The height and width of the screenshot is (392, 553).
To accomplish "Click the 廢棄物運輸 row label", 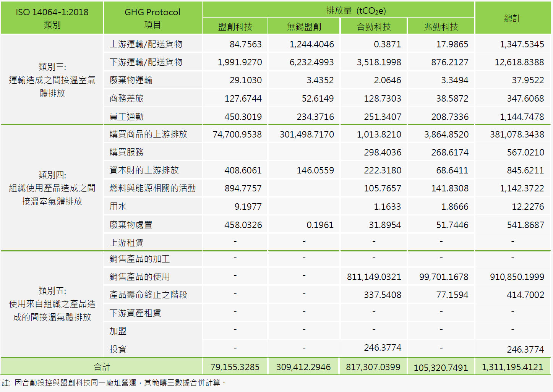I will tap(131, 80).
